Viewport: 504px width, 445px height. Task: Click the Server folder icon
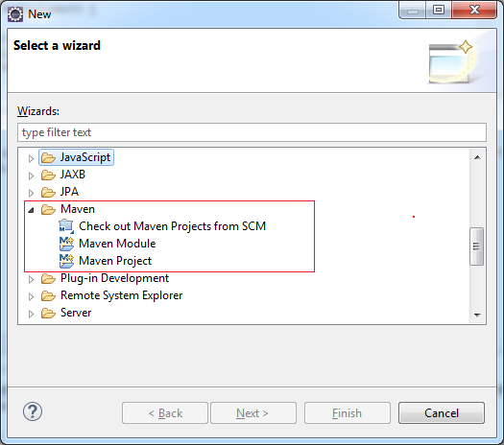point(49,313)
